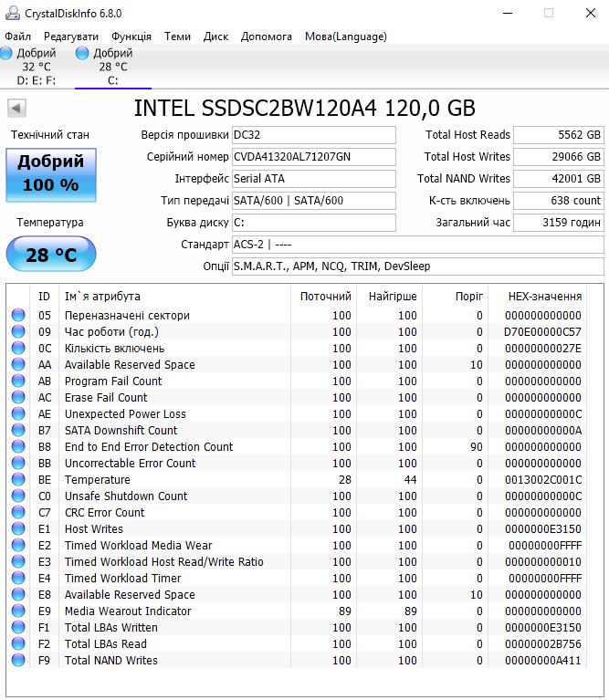The height and width of the screenshot is (700, 609).
Task: Click status circle next to ID 09
Action: (x=18, y=331)
